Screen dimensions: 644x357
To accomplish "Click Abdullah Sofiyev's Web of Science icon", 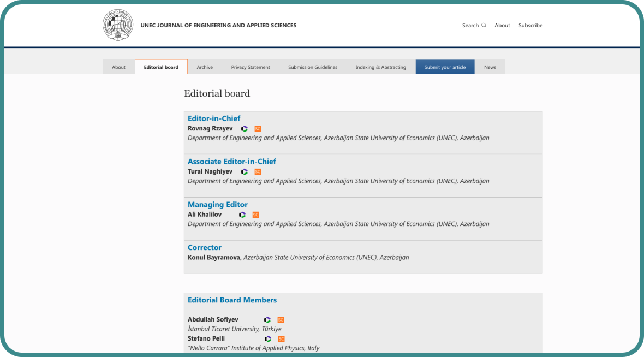I will 267,320.
